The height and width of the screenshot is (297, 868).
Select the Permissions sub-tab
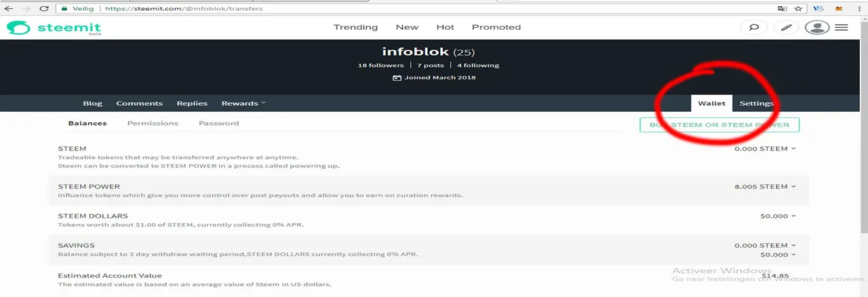(x=153, y=123)
